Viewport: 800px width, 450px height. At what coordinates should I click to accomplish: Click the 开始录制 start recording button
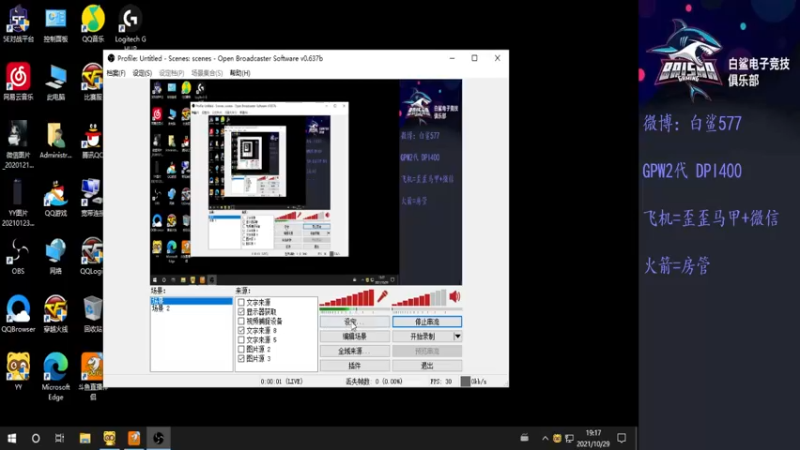click(x=422, y=336)
